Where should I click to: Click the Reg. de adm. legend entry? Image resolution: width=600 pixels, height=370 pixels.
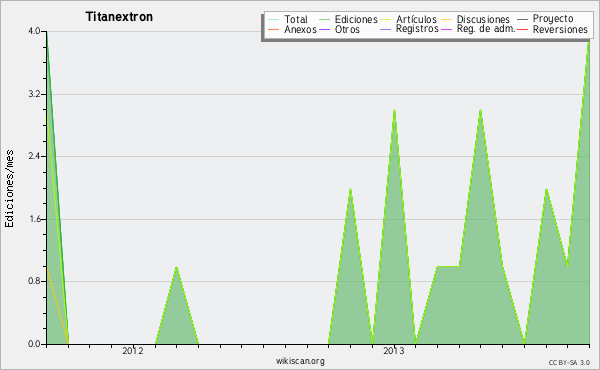(478, 29)
